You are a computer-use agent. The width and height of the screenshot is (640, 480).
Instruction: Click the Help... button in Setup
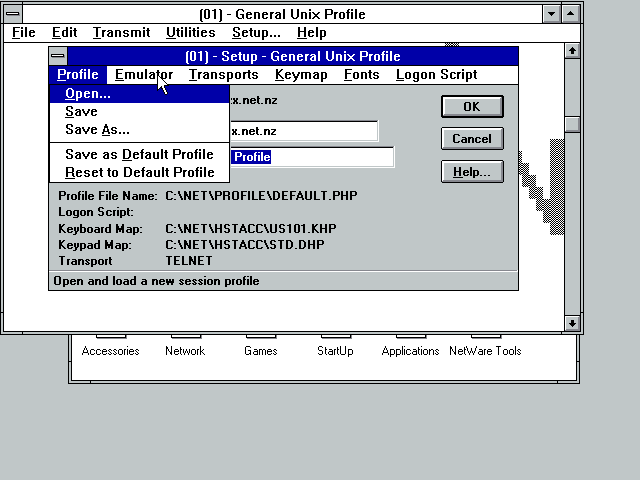click(472, 172)
